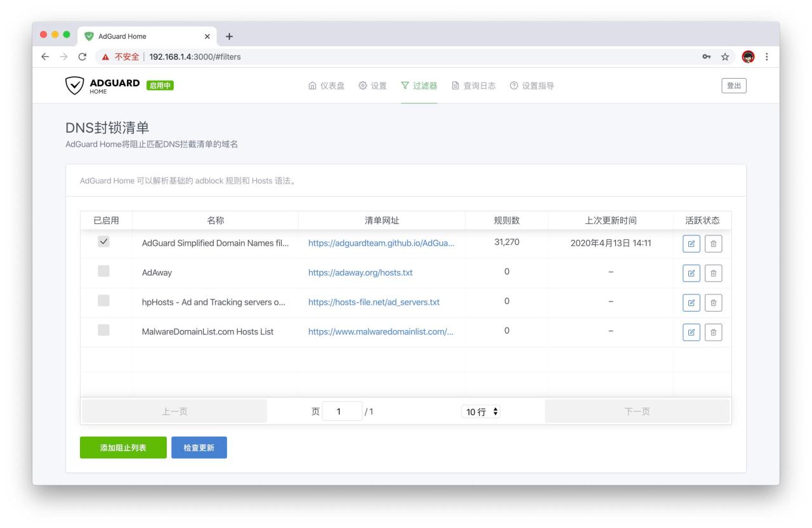Open the 查询日志 query log tab

point(473,86)
